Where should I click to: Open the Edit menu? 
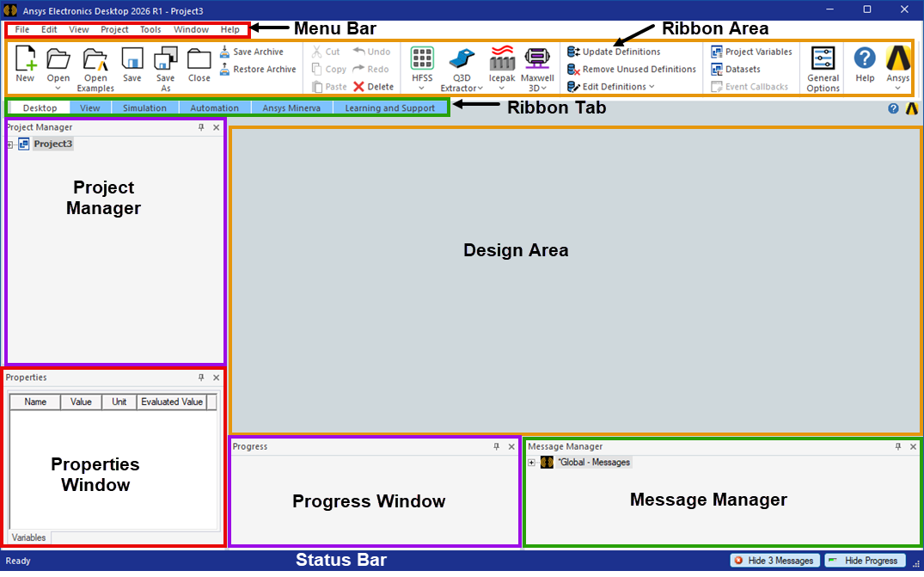[49, 29]
